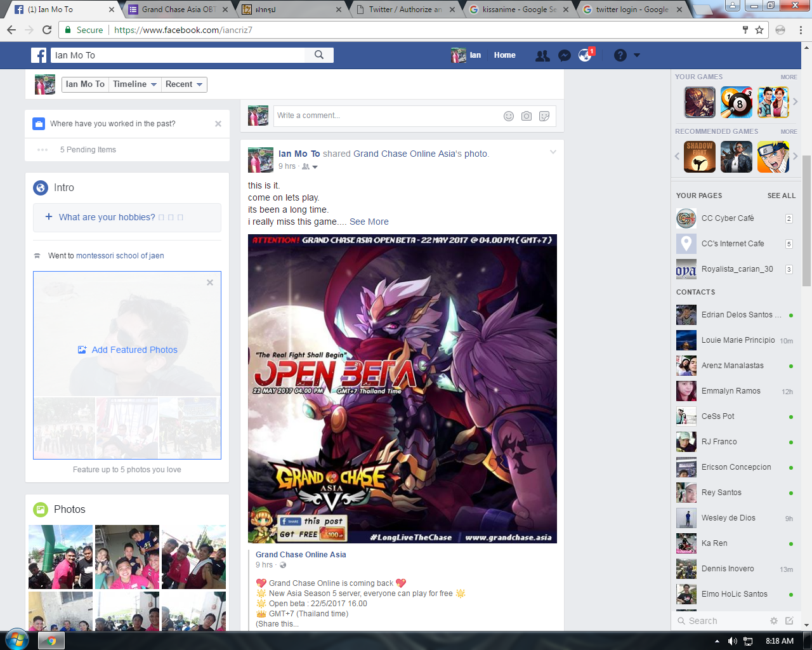The height and width of the screenshot is (650, 812).
Task: Click the Facebook search box
Action: [x=178, y=55]
